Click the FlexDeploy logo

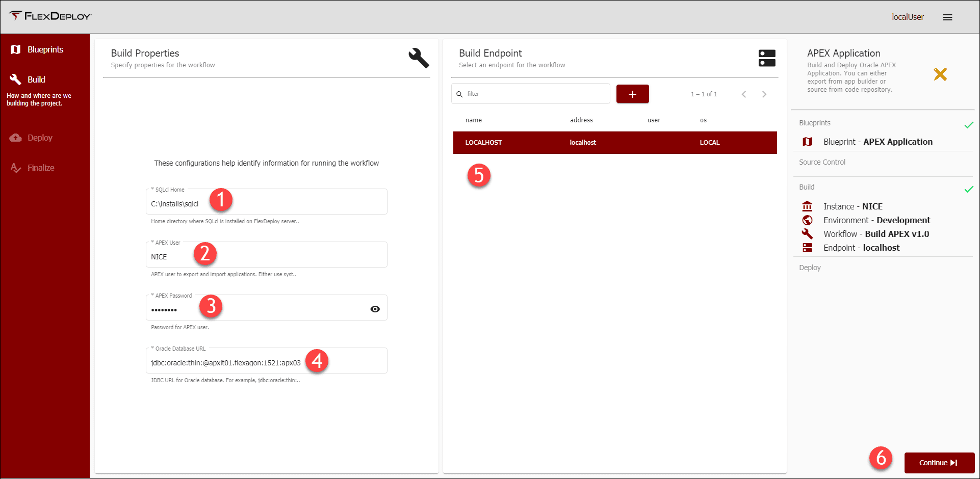point(50,16)
